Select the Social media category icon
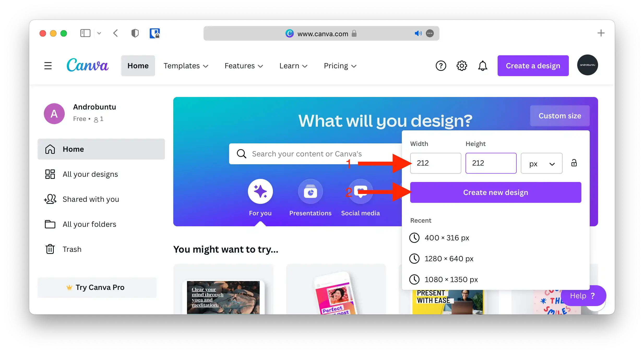 pos(360,191)
